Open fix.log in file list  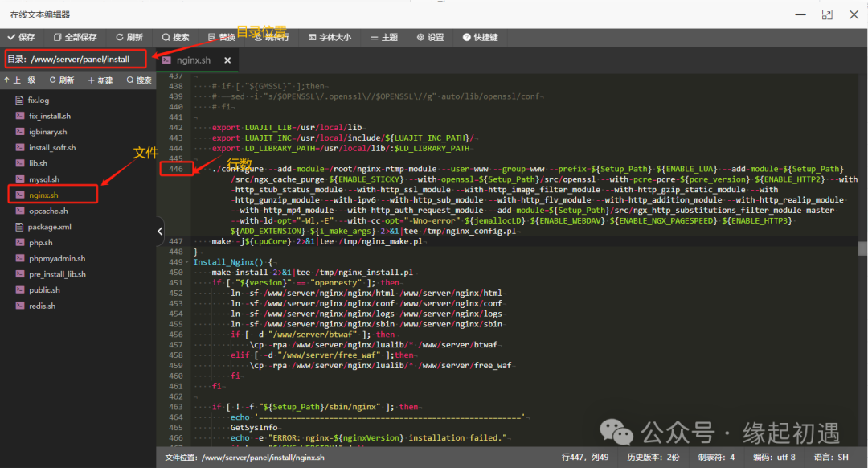(x=39, y=101)
